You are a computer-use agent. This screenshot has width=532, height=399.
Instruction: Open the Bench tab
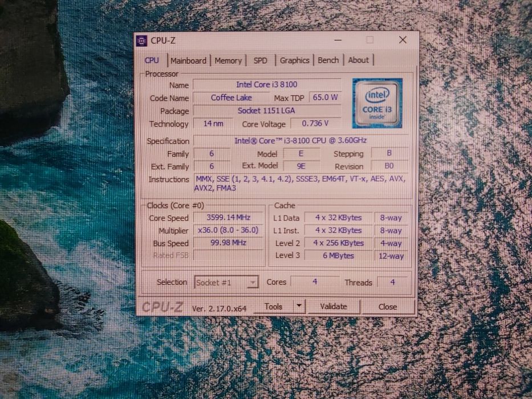pyautogui.click(x=328, y=60)
